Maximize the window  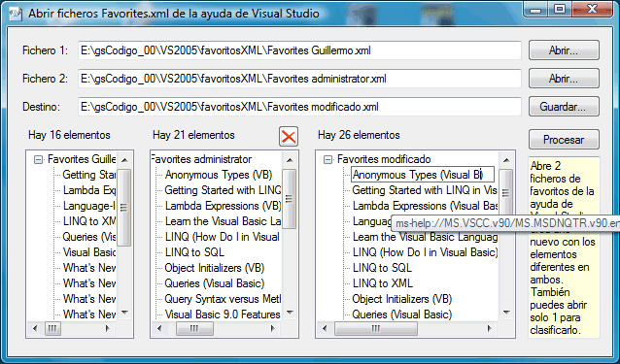click(x=560, y=9)
